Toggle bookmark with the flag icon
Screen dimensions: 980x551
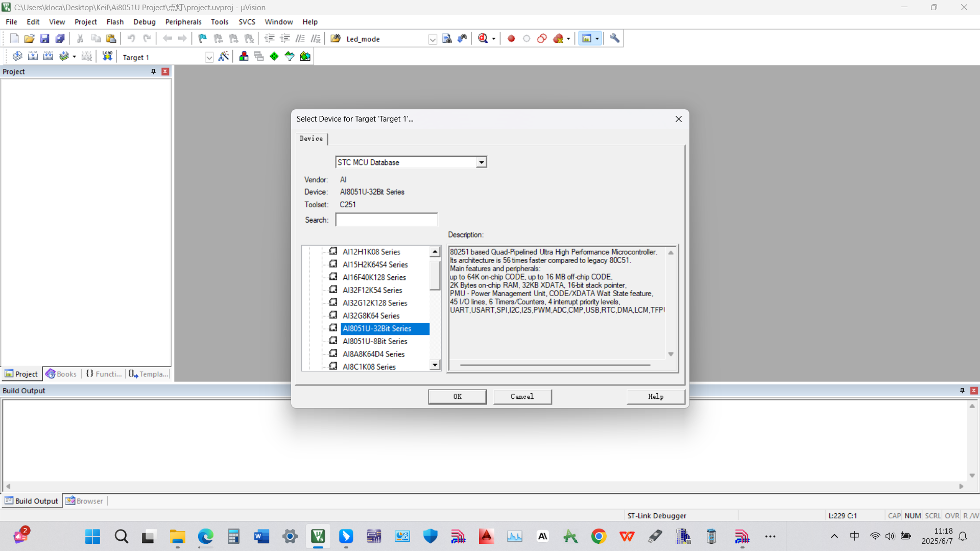203,38
